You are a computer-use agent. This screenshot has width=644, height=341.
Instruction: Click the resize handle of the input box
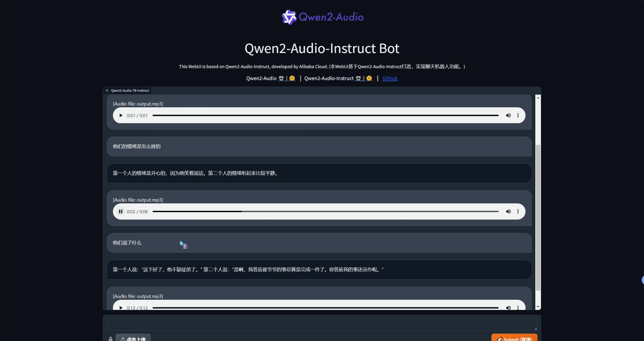pos(535,329)
